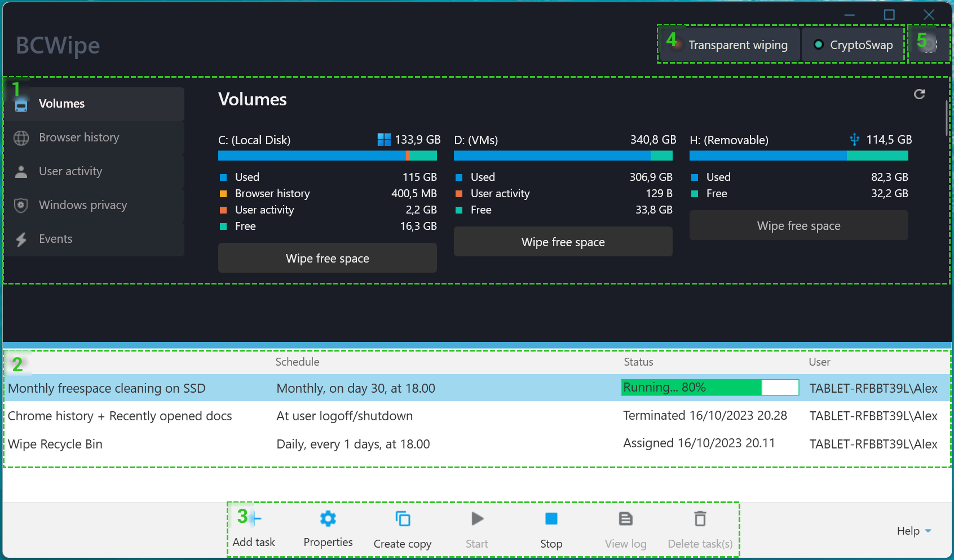Click C: Browser history 400,5 MB entry
Screen dimensions: 954x560
click(x=328, y=193)
